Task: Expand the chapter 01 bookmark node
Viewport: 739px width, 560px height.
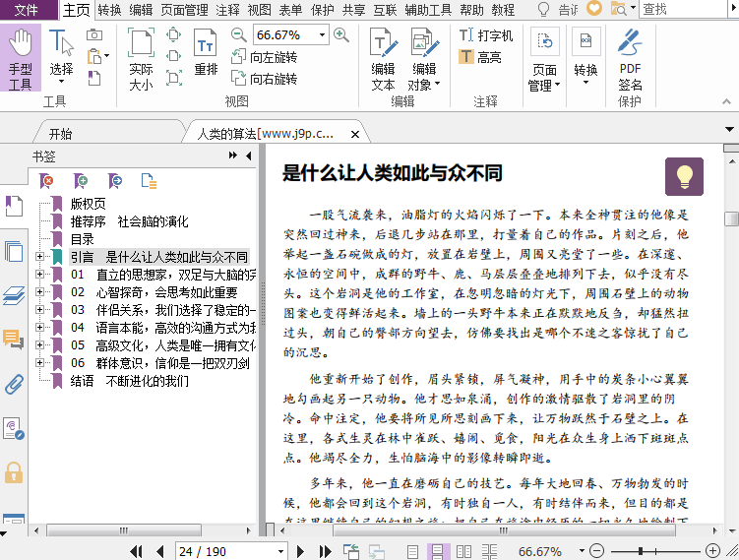Action: click(x=39, y=275)
